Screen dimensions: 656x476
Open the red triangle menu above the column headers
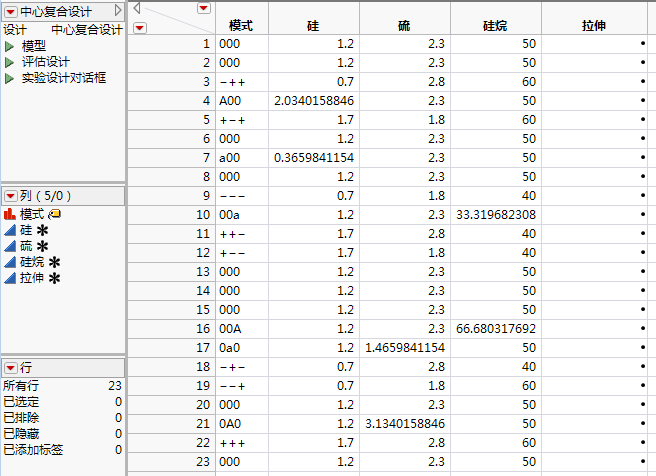click(x=204, y=8)
